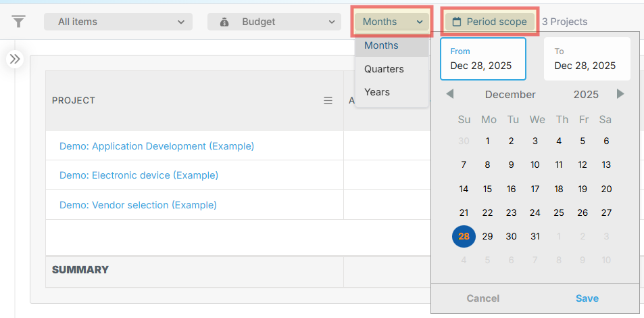Image resolution: width=644 pixels, height=318 pixels.
Task: Go to previous month arrow in calendar
Action: 450,94
